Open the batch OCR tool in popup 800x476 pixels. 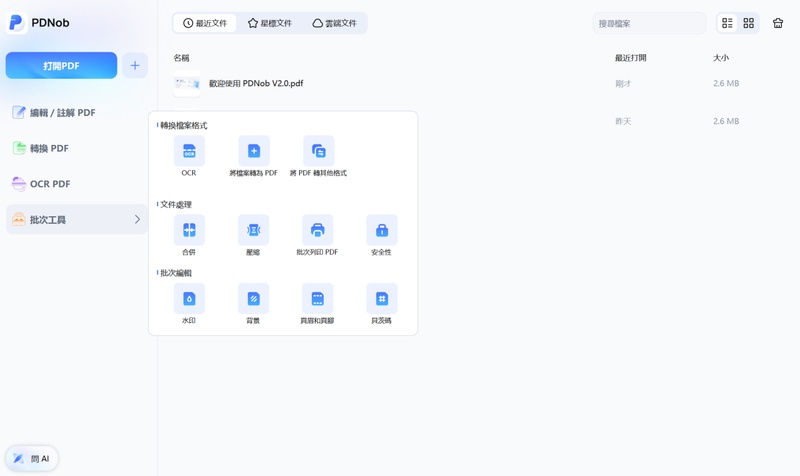(189, 151)
